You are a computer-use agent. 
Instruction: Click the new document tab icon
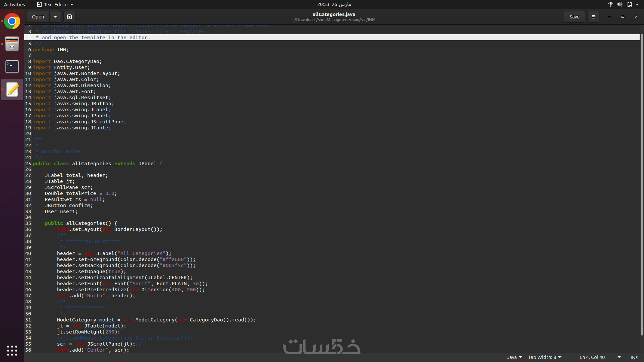tap(69, 17)
